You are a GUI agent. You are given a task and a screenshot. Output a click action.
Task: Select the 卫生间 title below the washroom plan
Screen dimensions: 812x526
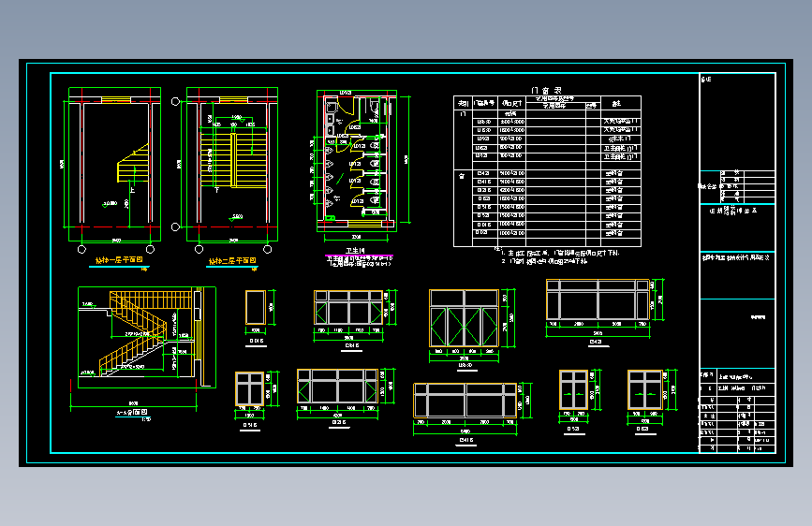(x=355, y=251)
